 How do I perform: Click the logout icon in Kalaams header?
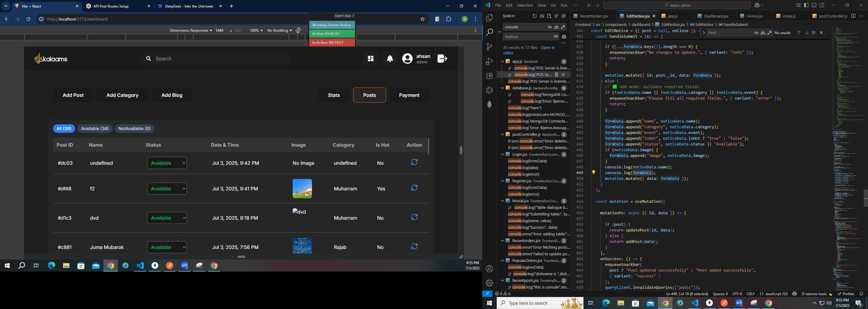click(x=442, y=59)
